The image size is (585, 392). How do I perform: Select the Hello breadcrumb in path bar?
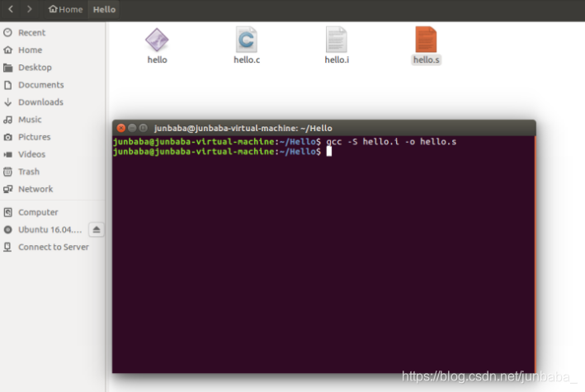[x=104, y=9]
